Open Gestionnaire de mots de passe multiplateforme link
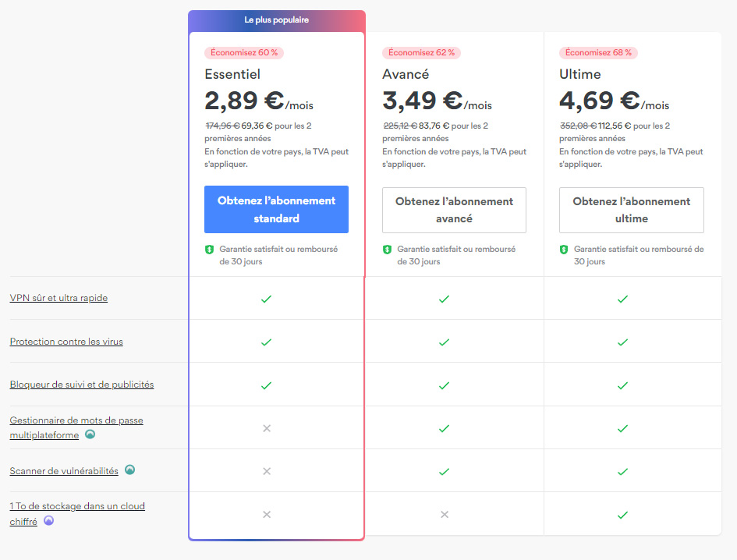This screenshot has height=560, width=737. (76, 427)
